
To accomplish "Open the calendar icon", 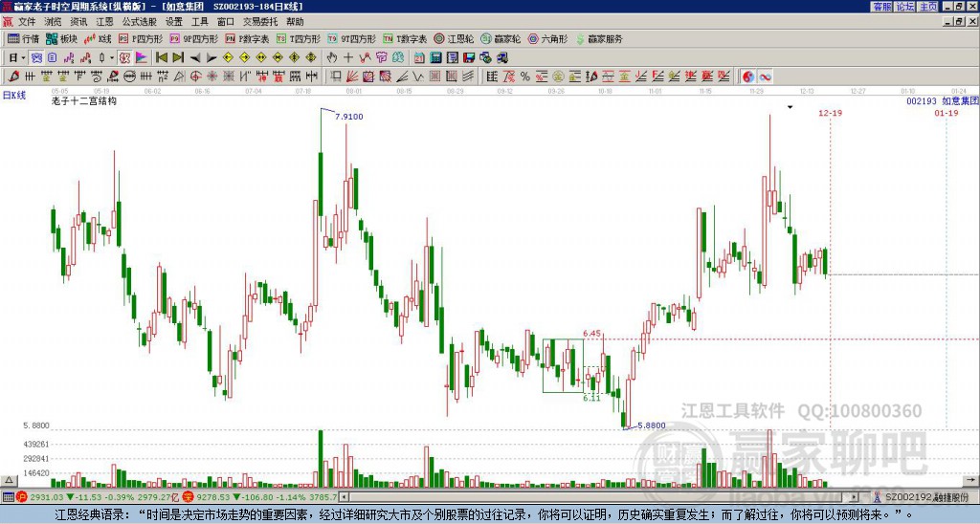I will (419, 57).
